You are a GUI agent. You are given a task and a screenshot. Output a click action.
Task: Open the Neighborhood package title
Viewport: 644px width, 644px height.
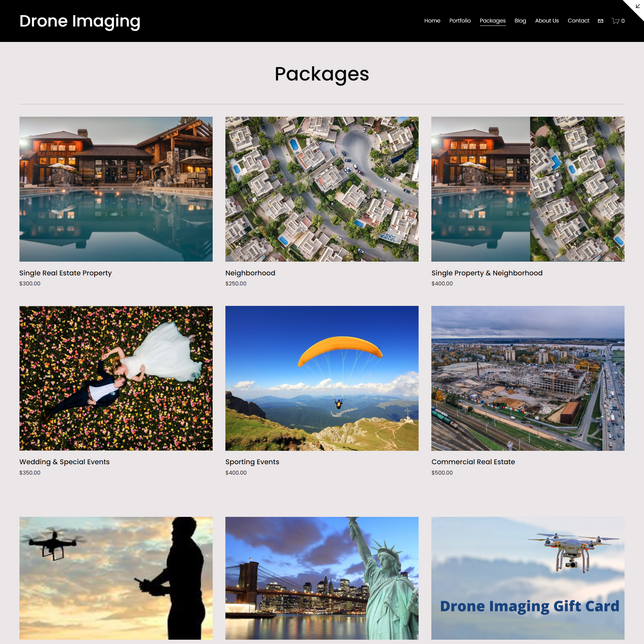pyautogui.click(x=250, y=273)
